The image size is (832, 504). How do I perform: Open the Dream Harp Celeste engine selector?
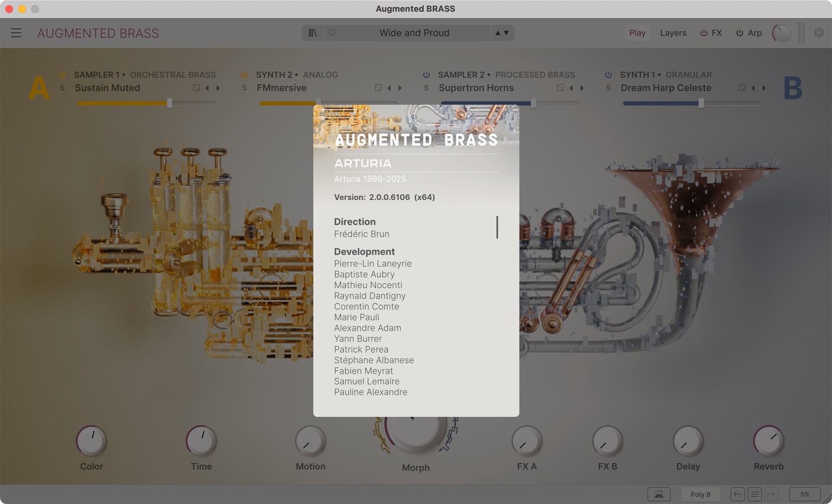coord(666,88)
